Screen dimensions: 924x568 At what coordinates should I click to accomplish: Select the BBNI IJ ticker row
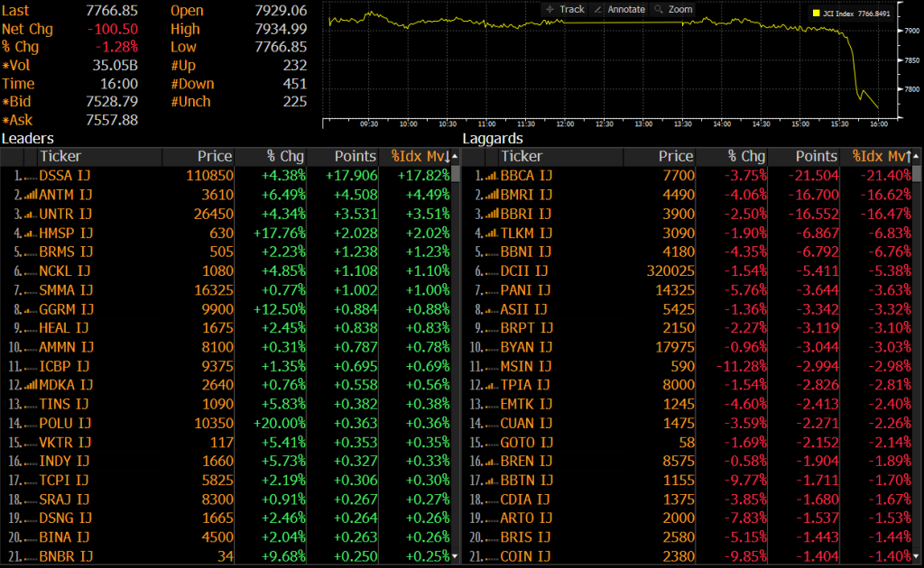pos(687,252)
